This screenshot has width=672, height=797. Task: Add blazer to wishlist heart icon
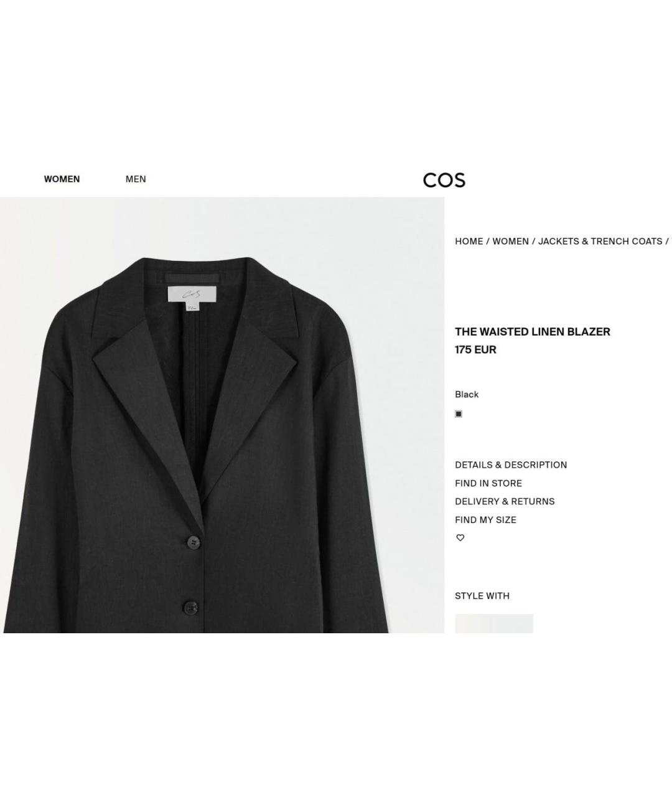[460, 538]
